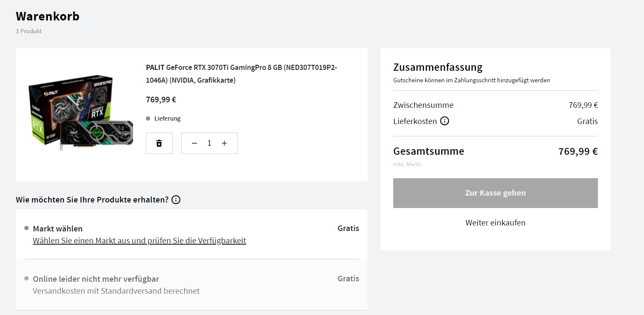Click the product price 769,99 €
The image size is (644, 315).
pyautogui.click(x=161, y=100)
